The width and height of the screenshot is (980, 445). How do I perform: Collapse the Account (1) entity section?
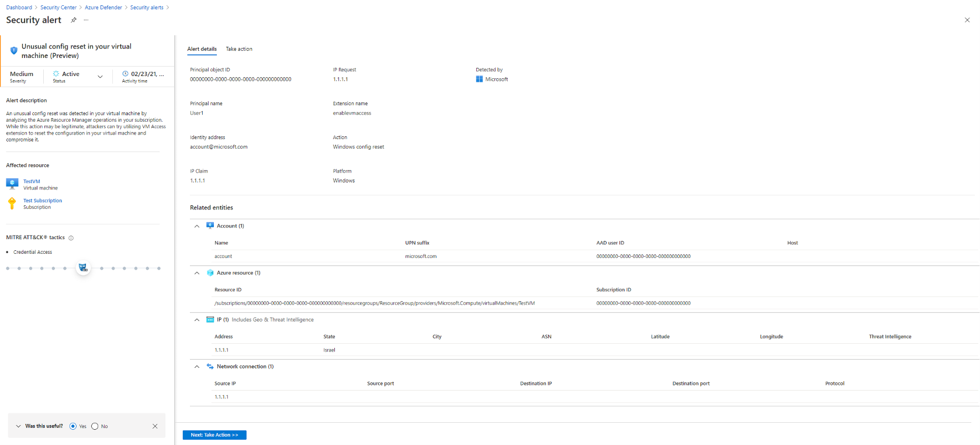pyautogui.click(x=197, y=226)
